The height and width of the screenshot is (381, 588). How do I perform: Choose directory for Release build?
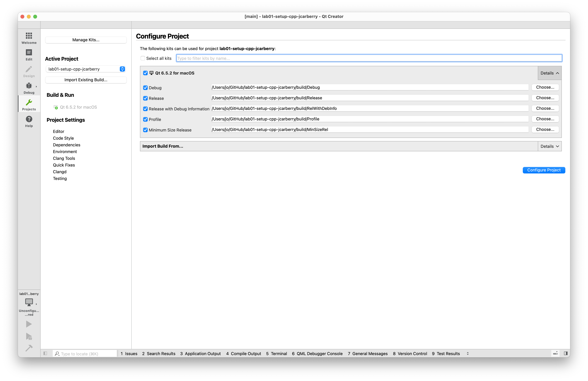coord(545,98)
